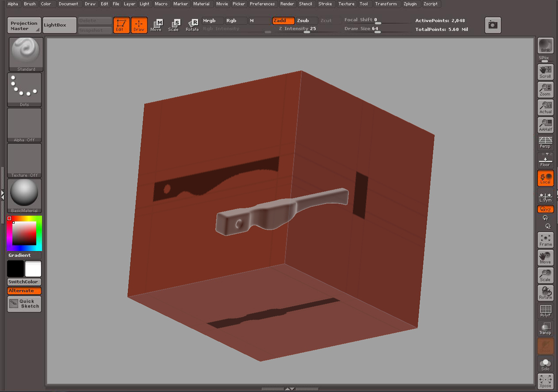Toggle the Floor grid display

point(545,160)
